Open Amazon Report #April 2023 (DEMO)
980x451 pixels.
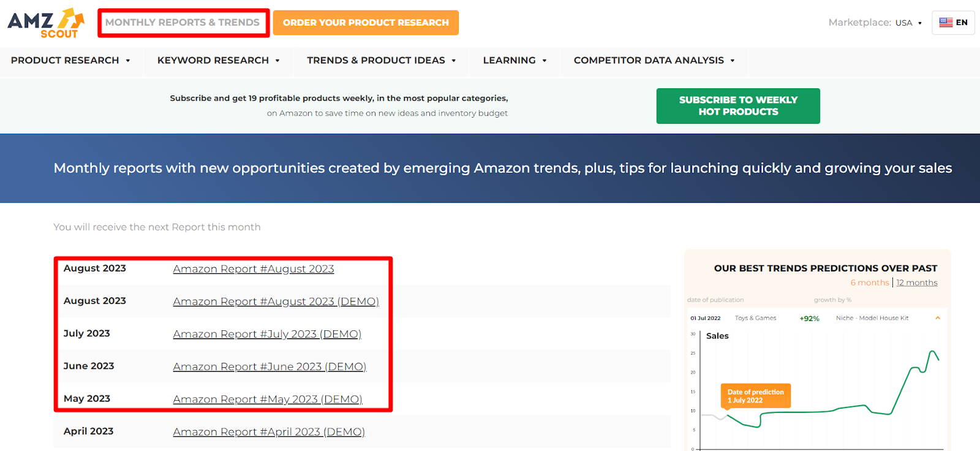click(x=269, y=432)
